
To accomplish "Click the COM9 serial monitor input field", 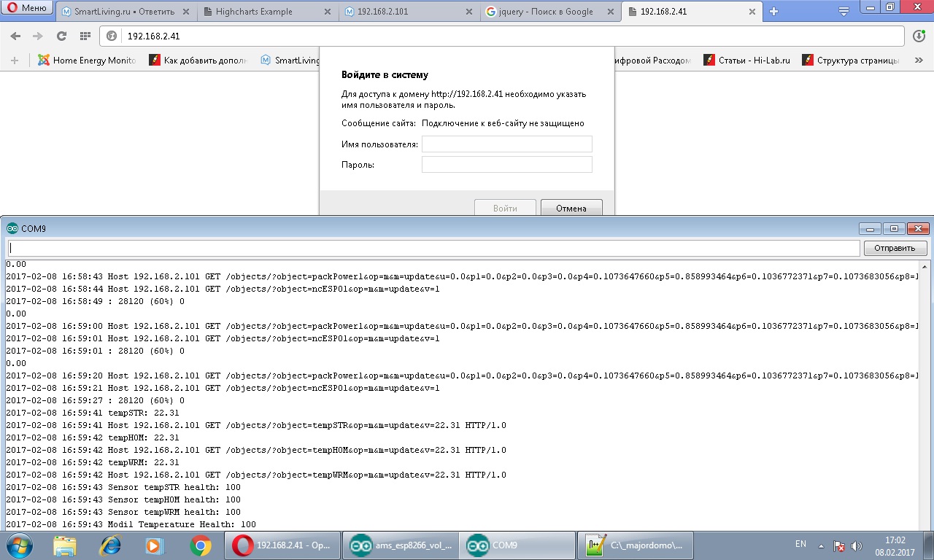I will pos(433,248).
